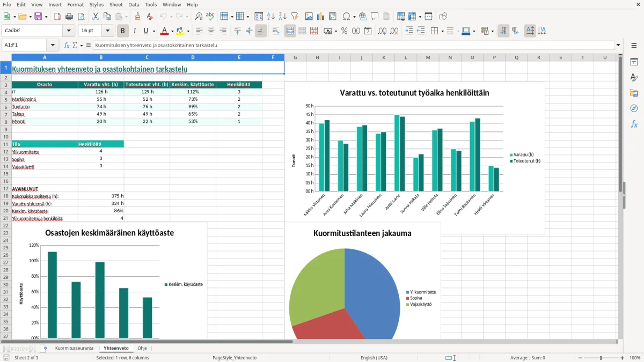Run the spelling check
644x362 pixels.
210,17
